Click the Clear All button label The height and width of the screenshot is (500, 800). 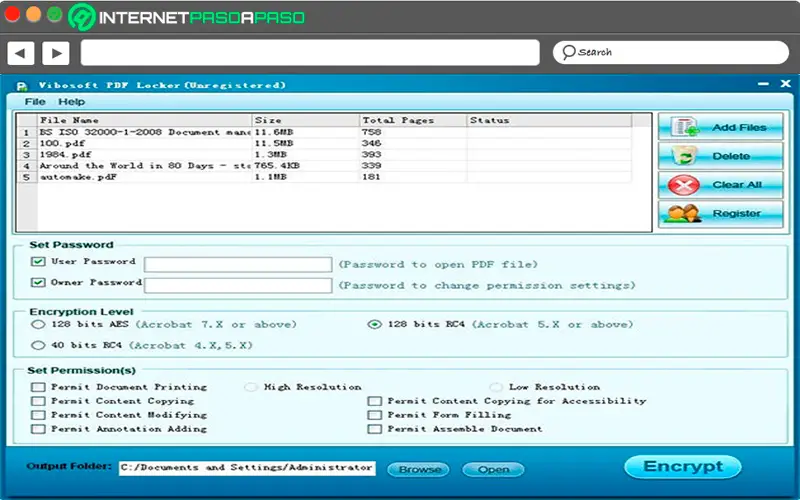(737, 185)
